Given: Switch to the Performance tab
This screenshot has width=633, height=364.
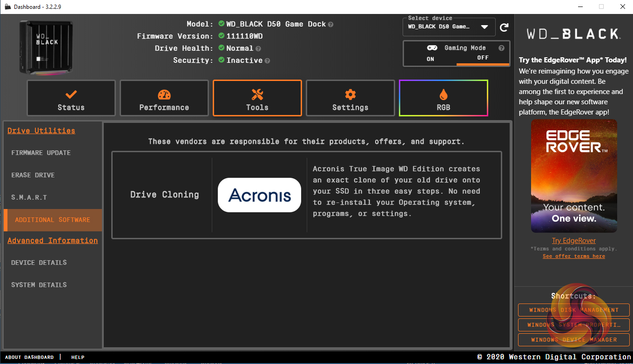Looking at the screenshot, I should coord(164,98).
